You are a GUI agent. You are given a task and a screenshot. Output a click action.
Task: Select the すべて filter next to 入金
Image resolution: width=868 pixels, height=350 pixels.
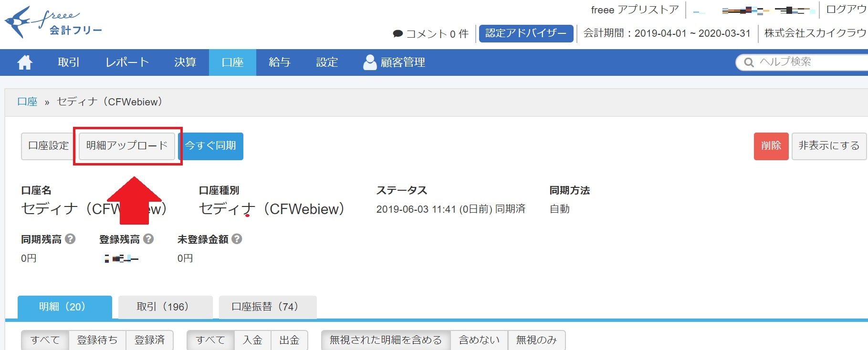pos(210,340)
